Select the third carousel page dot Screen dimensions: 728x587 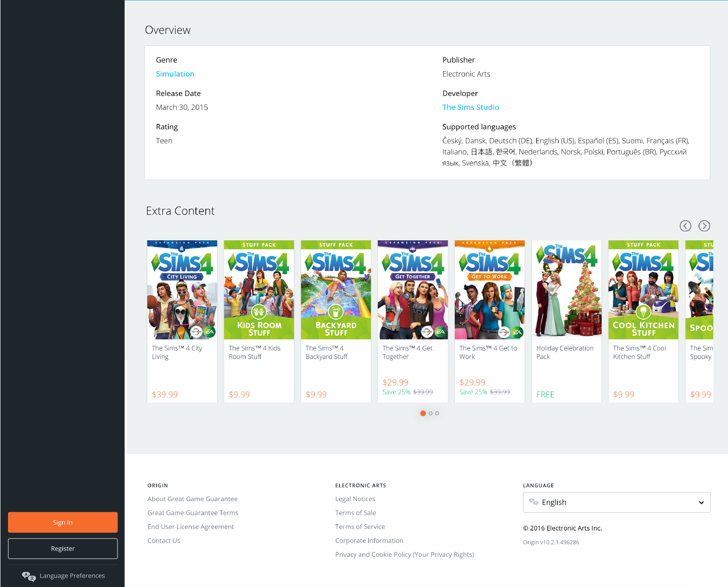tap(437, 413)
